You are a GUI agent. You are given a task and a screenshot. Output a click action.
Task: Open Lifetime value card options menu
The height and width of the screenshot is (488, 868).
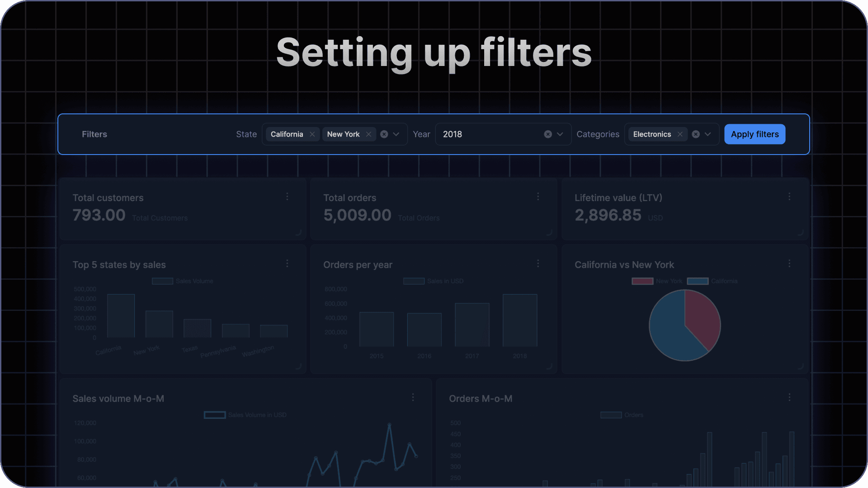tap(789, 197)
